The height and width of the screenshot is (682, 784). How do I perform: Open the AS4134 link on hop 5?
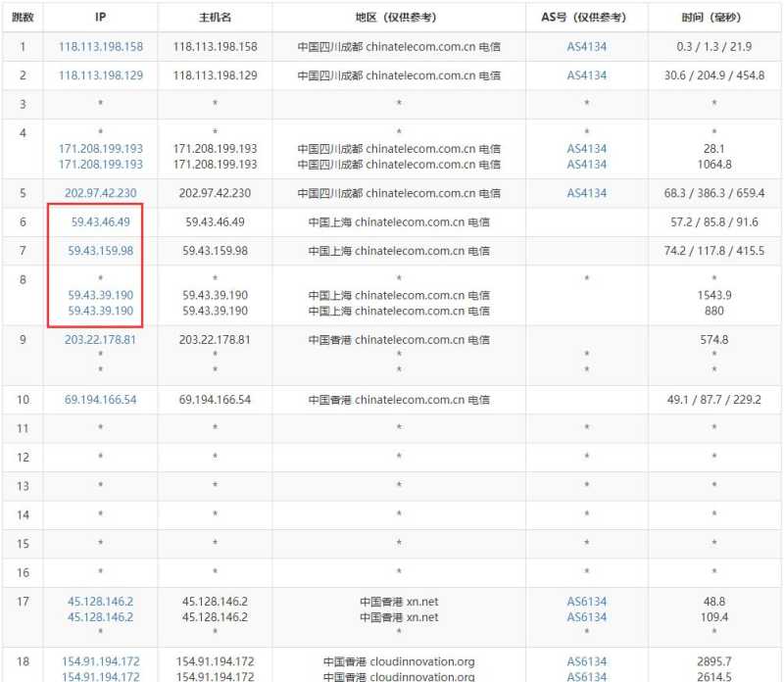click(x=585, y=193)
